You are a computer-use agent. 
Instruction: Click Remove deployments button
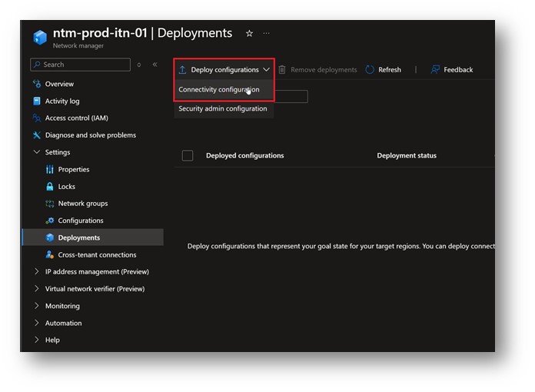click(x=318, y=70)
